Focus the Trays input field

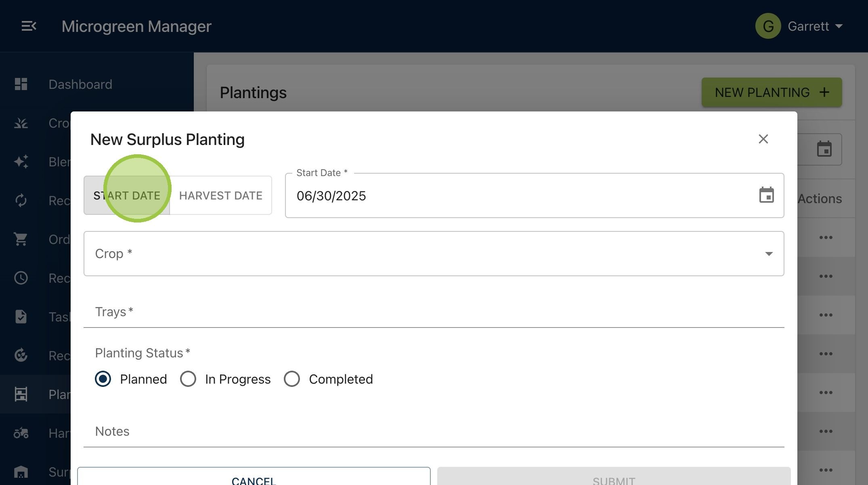[x=434, y=311]
